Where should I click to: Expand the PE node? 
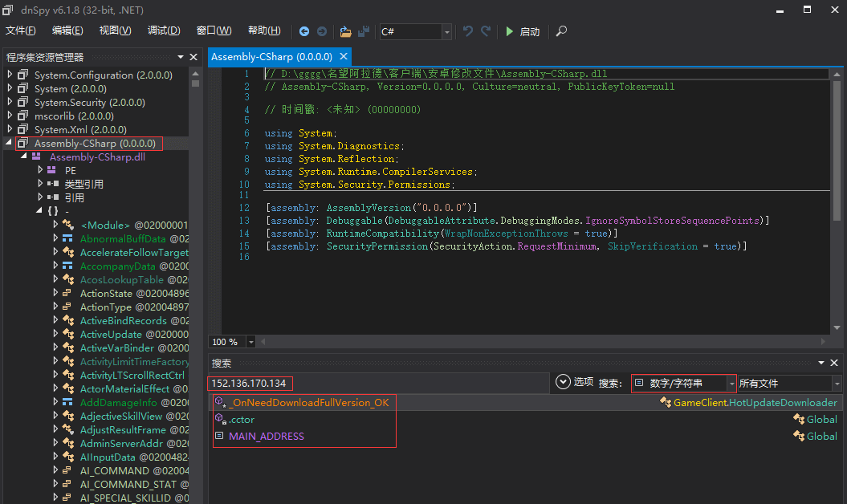(x=40, y=170)
